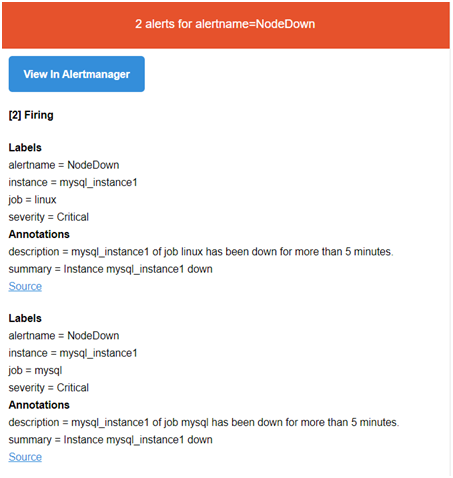Screen dimensions: 453x478
Task: Click the "[2] Firing" heading
Action: (x=31, y=115)
